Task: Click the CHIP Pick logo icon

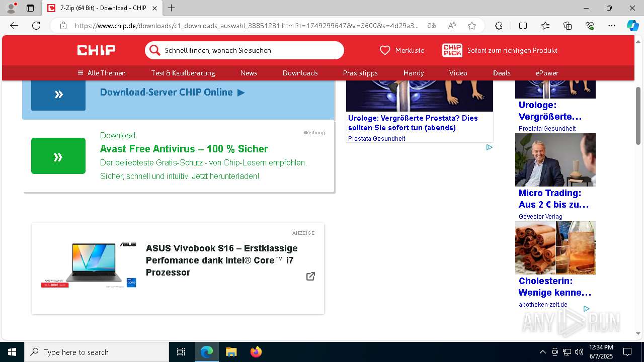Action: [452, 50]
